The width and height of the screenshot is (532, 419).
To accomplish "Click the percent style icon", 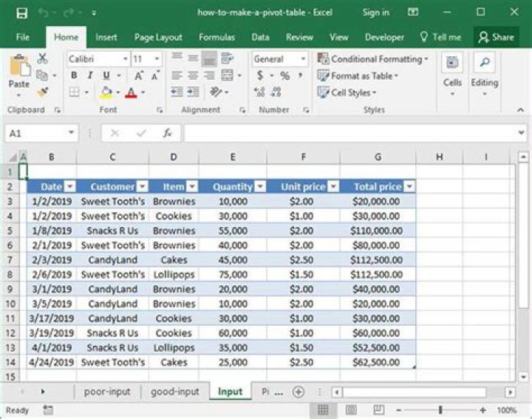I will click(x=285, y=75).
